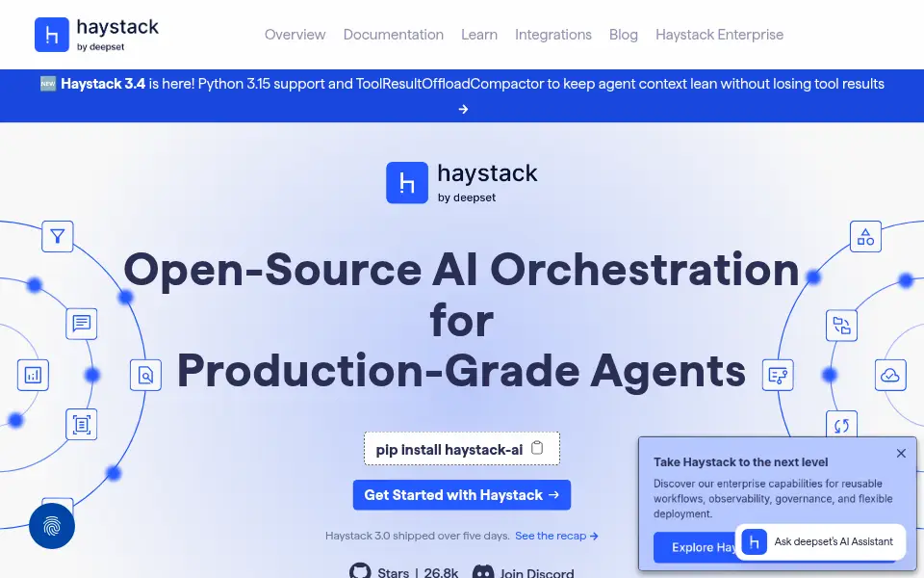This screenshot has height=578, width=924.
Task: Open Haystack Enterprise in the navigation
Action: point(720,35)
